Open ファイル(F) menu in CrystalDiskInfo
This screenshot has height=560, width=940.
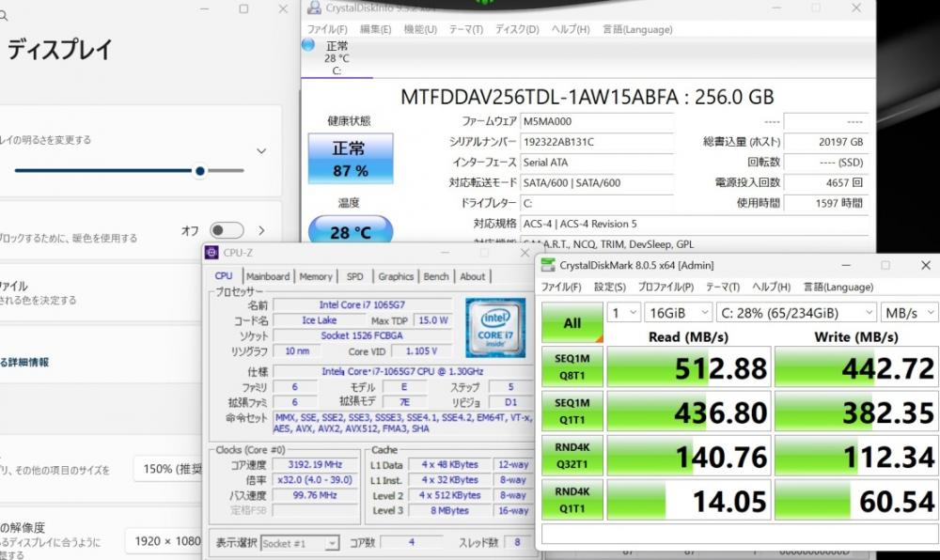tap(327, 29)
